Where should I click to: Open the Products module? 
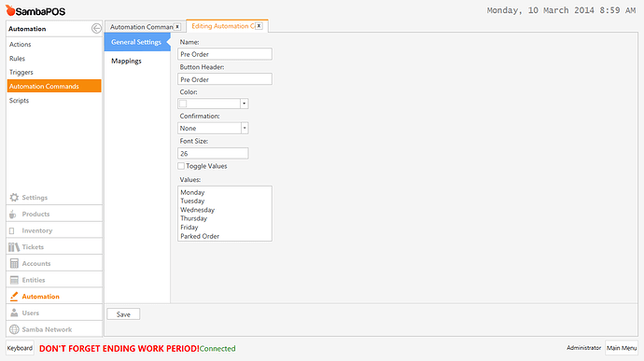click(x=54, y=214)
